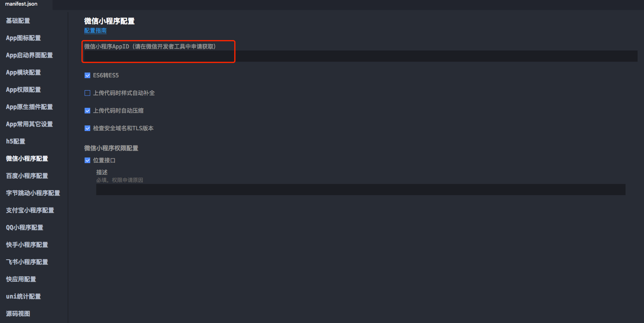Uncheck the 位置接口 permission checkbox
The width and height of the screenshot is (644, 323).
[x=87, y=160]
